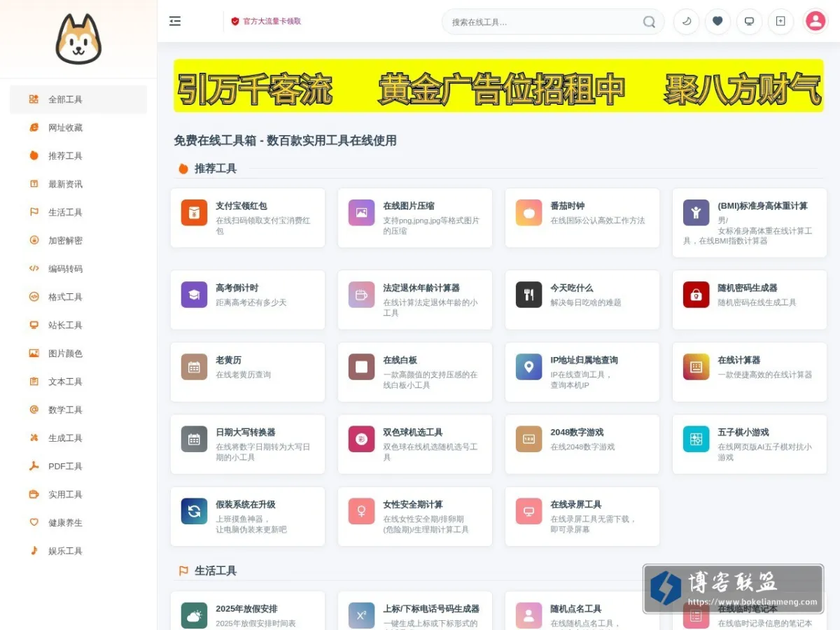Open 站长工具 in the sidebar

click(78, 325)
